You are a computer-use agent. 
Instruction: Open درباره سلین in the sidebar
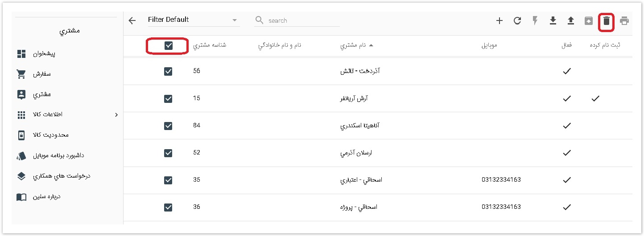[x=47, y=197]
